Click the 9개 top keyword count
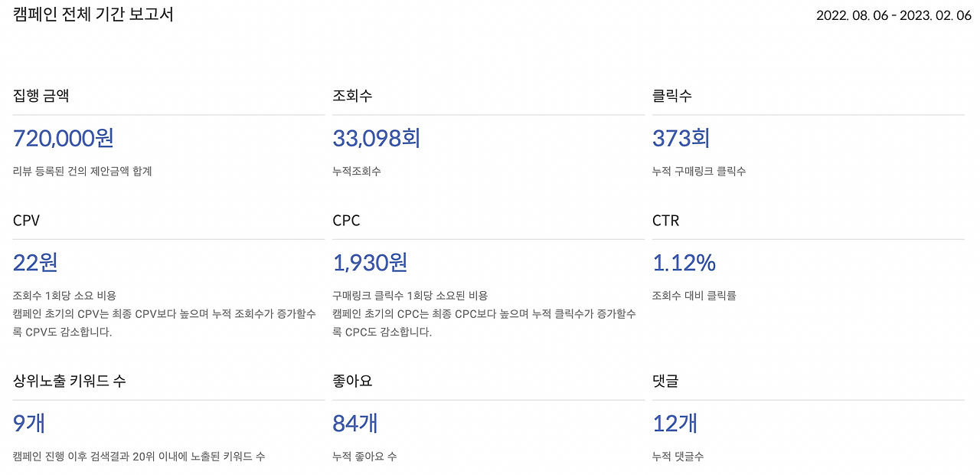 [29, 424]
